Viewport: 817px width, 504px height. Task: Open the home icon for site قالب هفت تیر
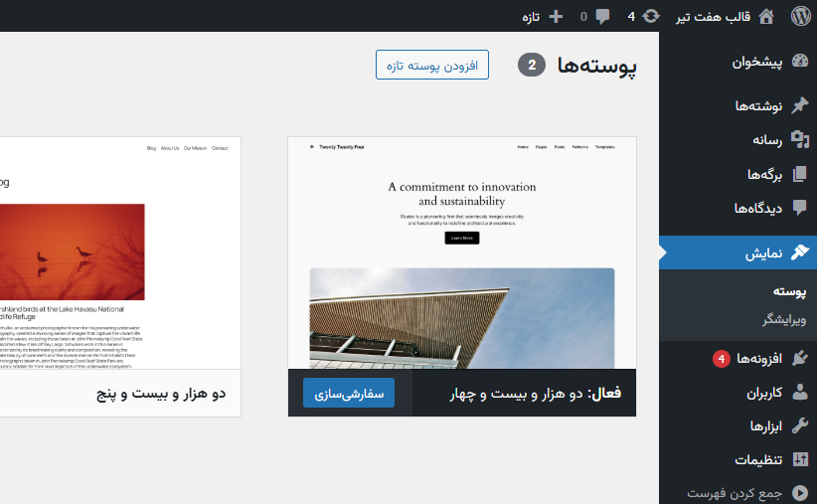pos(766,16)
